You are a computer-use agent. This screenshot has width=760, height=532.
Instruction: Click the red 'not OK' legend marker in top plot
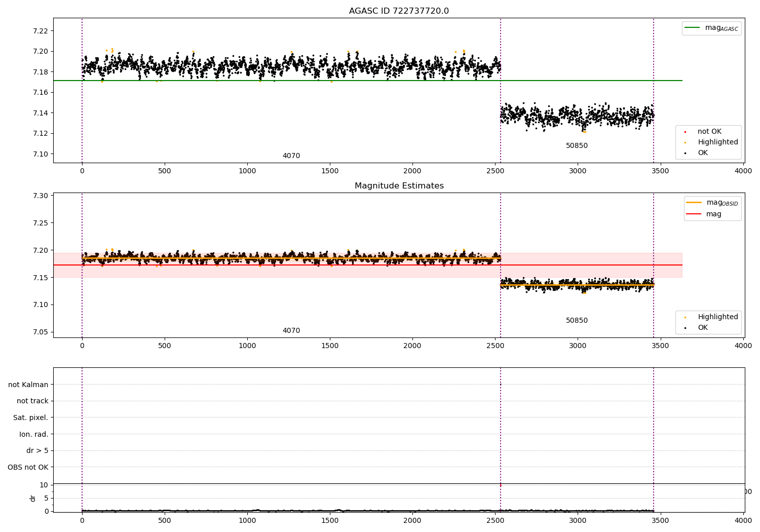(685, 132)
